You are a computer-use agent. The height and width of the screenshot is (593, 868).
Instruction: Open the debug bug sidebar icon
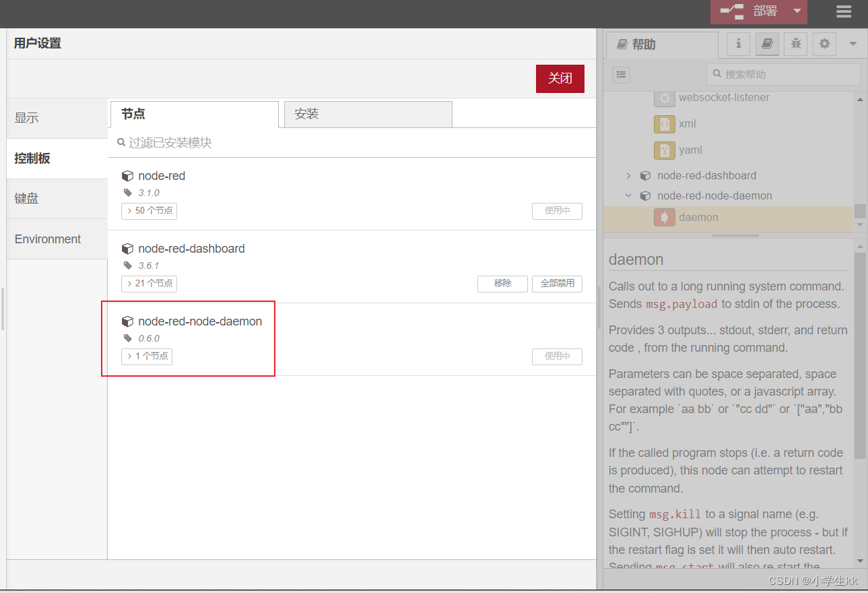point(796,44)
